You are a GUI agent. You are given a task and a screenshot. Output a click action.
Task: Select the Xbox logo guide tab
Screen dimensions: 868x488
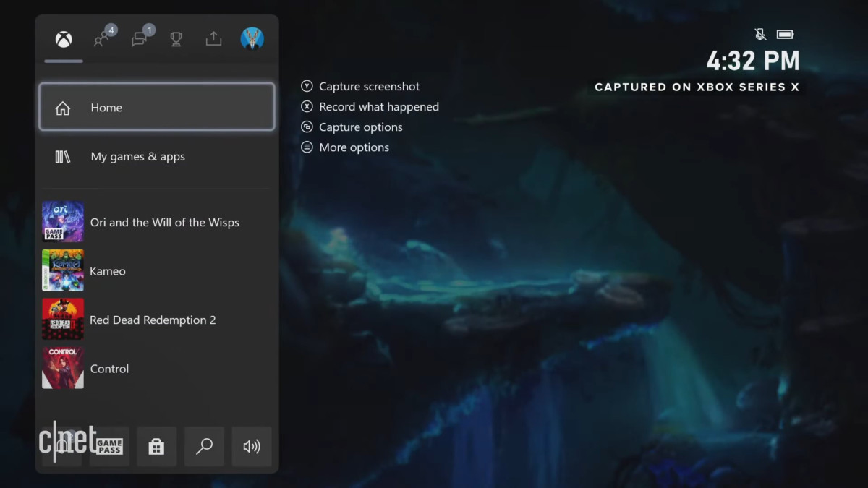point(64,39)
